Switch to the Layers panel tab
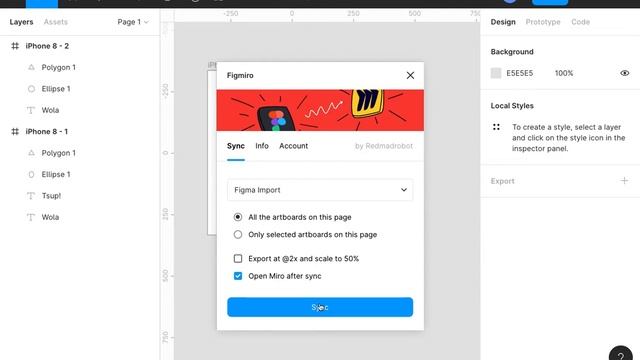The width and height of the screenshot is (640, 360). [21, 22]
